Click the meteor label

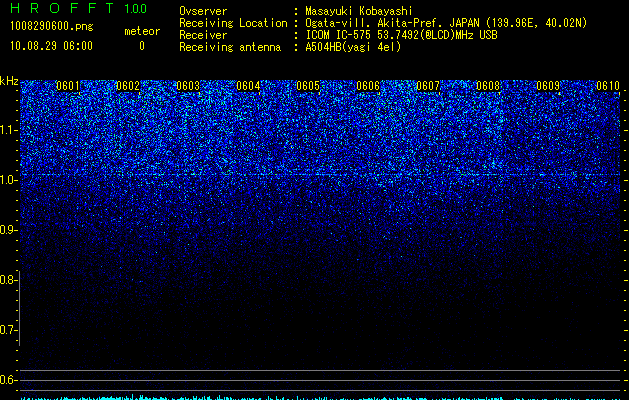142,31
